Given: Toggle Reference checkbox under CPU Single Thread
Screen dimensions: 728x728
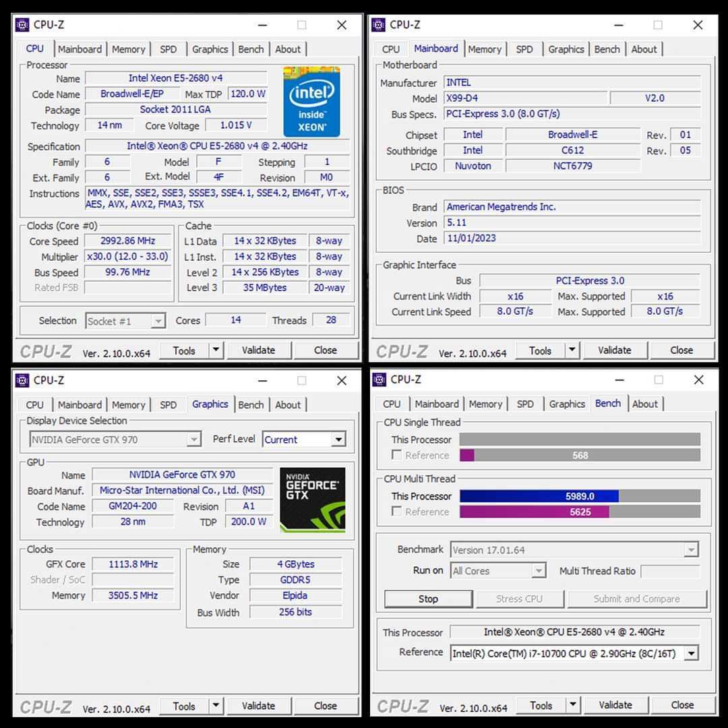Looking at the screenshot, I should click(x=396, y=454).
